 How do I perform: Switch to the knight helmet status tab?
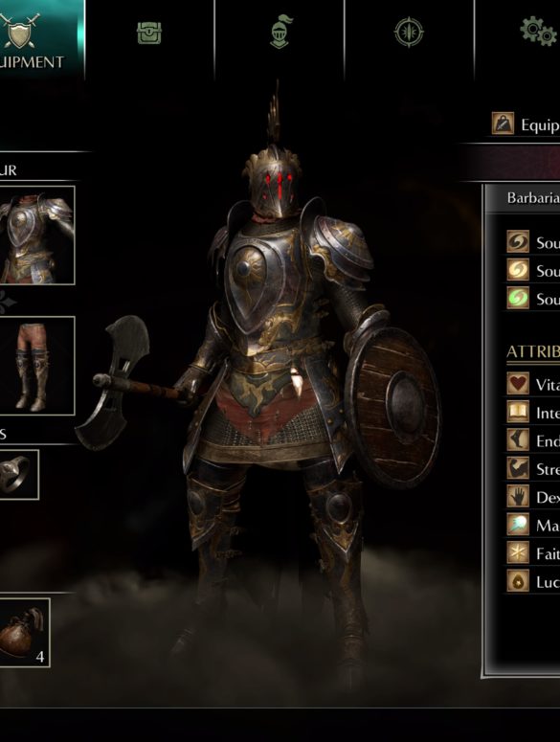pyautogui.click(x=280, y=32)
